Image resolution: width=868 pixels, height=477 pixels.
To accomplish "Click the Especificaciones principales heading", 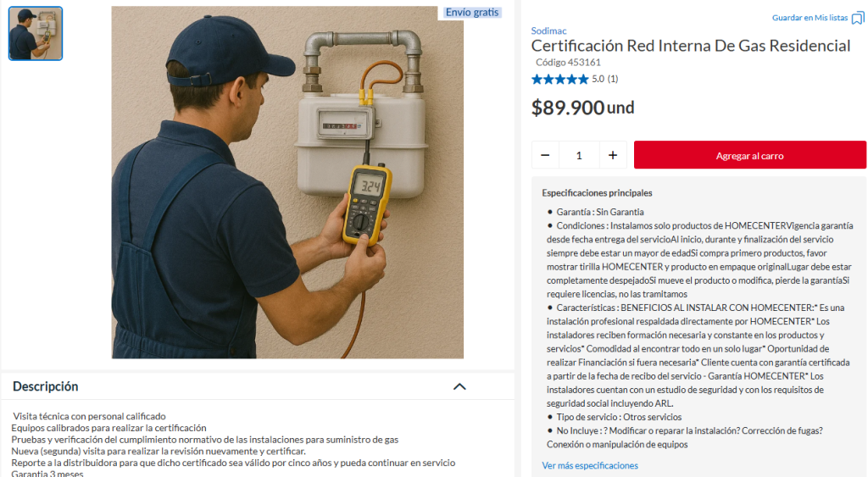I will (x=597, y=193).
